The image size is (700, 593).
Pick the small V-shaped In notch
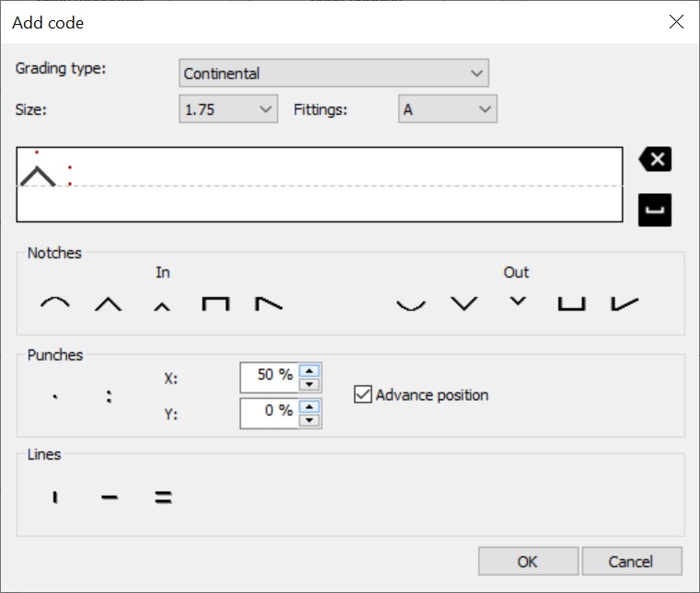pyautogui.click(x=162, y=306)
